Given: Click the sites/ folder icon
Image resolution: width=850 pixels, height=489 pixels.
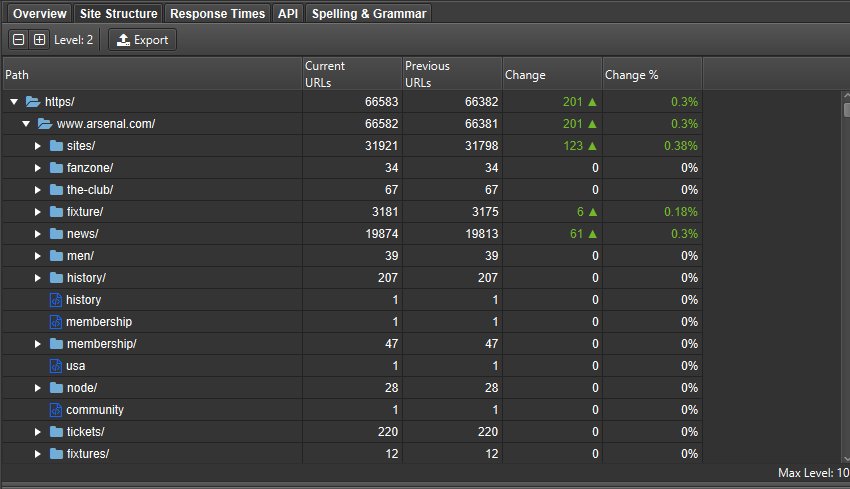Looking at the screenshot, I should [56, 146].
